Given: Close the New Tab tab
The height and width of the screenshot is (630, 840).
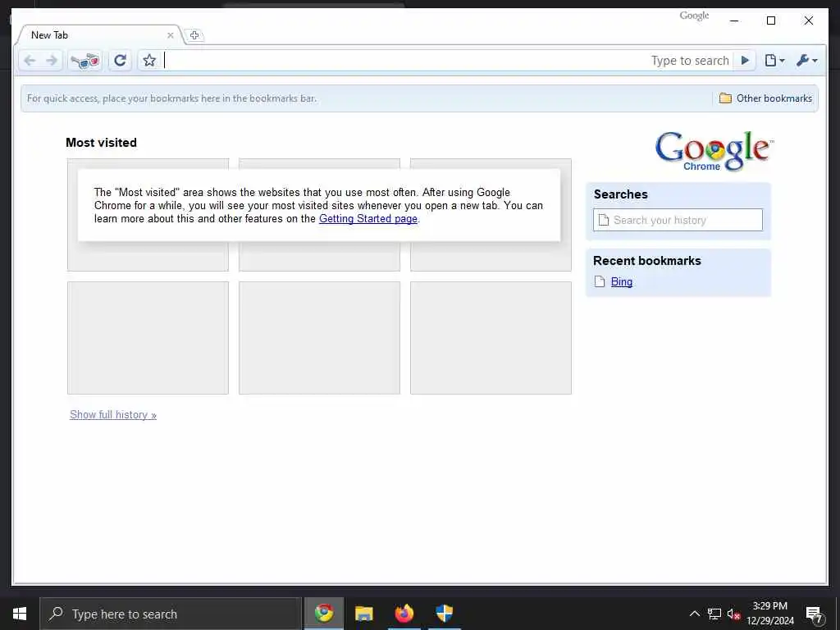Looking at the screenshot, I should [x=171, y=35].
